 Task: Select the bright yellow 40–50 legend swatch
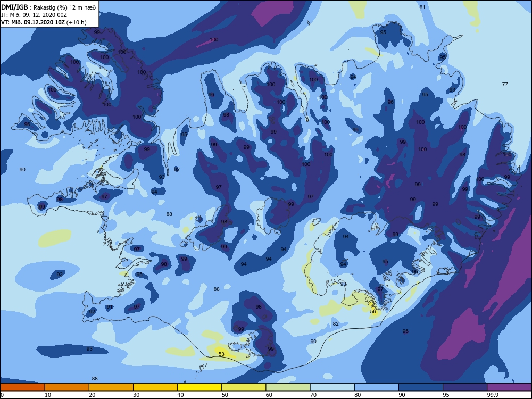(x=199, y=387)
